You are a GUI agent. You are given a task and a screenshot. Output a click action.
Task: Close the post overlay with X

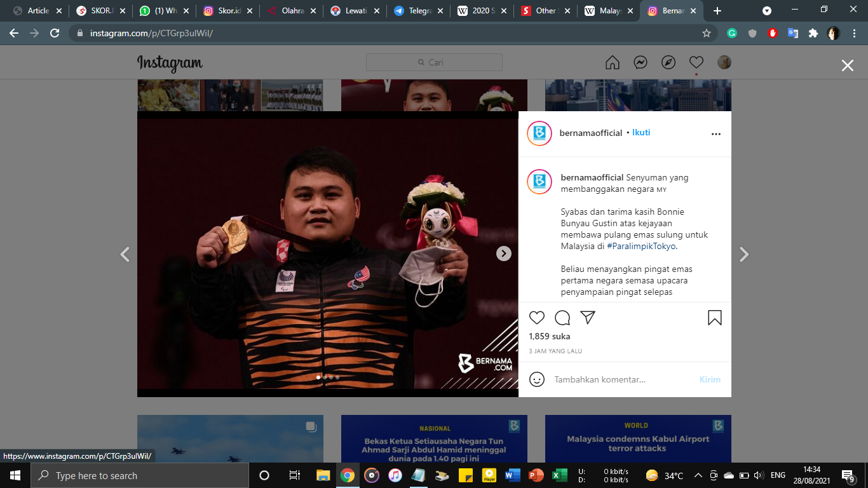click(847, 65)
